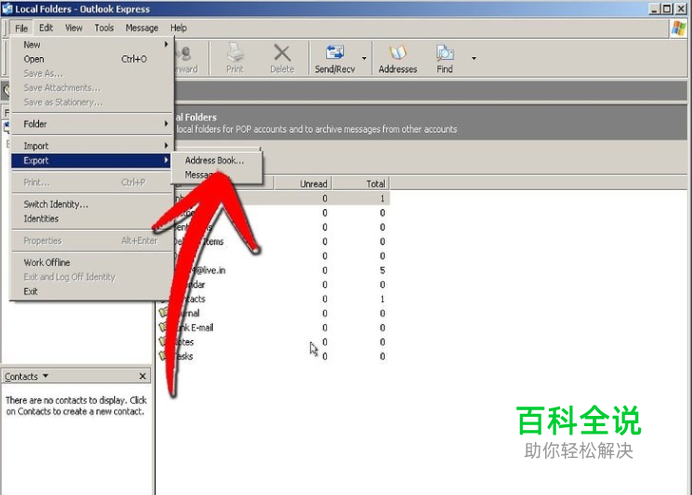Select Work Offline in the File menu
The height and width of the screenshot is (495, 692).
[x=90, y=262]
